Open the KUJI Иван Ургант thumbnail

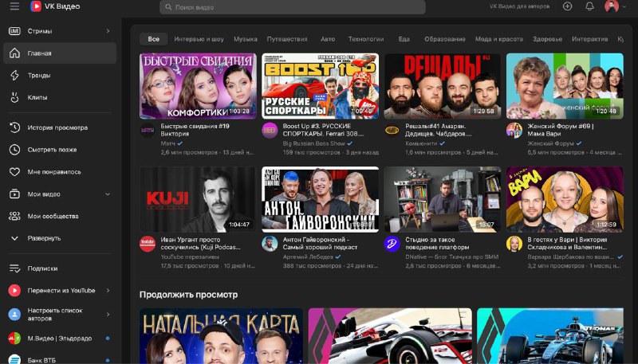click(198, 199)
